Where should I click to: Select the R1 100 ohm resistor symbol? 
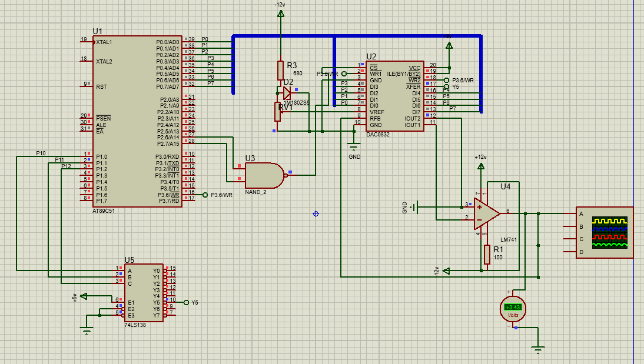pos(487,255)
